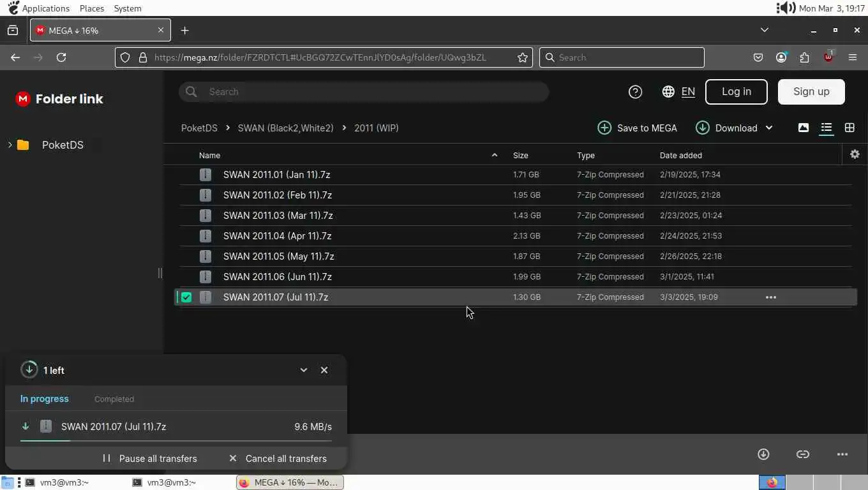Image resolution: width=868 pixels, height=490 pixels.
Task: Switch to grid view icon
Action: (849, 128)
